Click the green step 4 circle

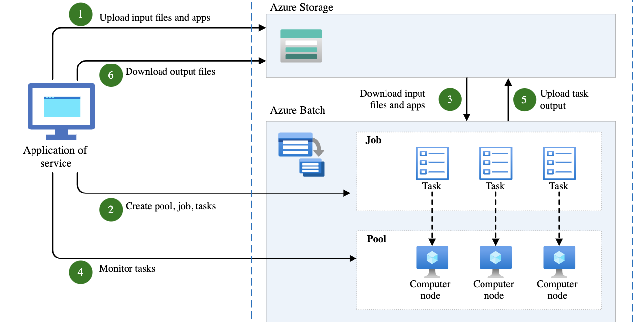pyautogui.click(x=81, y=272)
